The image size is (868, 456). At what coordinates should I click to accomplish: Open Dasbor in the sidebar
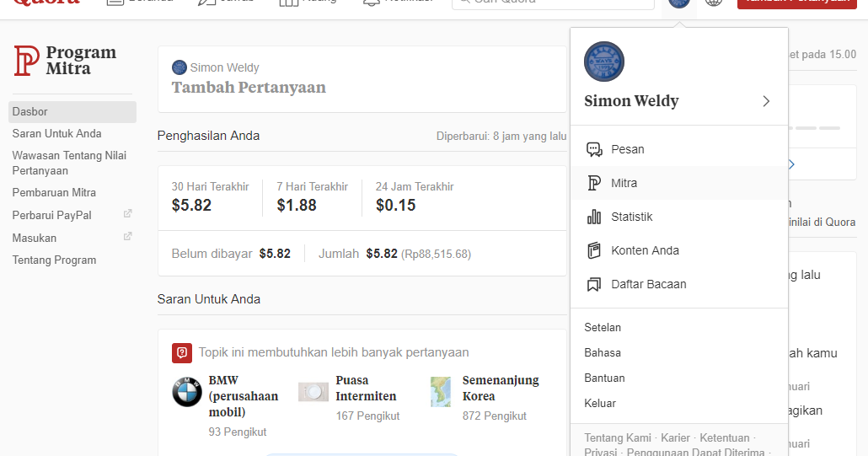pyautogui.click(x=72, y=112)
